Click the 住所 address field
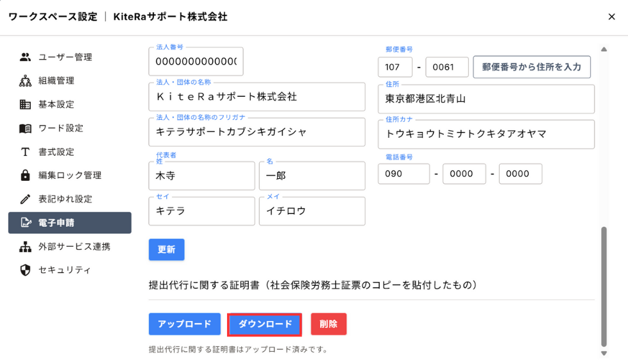This screenshot has width=628, height=364. [486, 99]
